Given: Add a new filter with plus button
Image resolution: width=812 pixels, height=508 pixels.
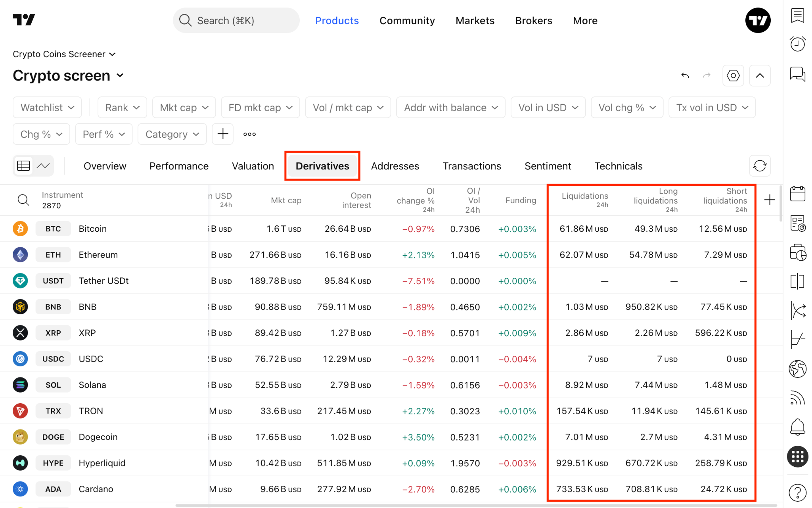Looking at the screenshot, I should (x=223, y=134).
